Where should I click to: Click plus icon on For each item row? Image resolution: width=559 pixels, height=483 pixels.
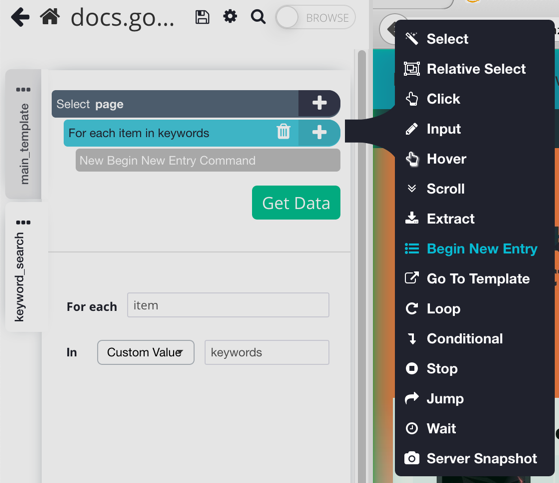(319, 132)
